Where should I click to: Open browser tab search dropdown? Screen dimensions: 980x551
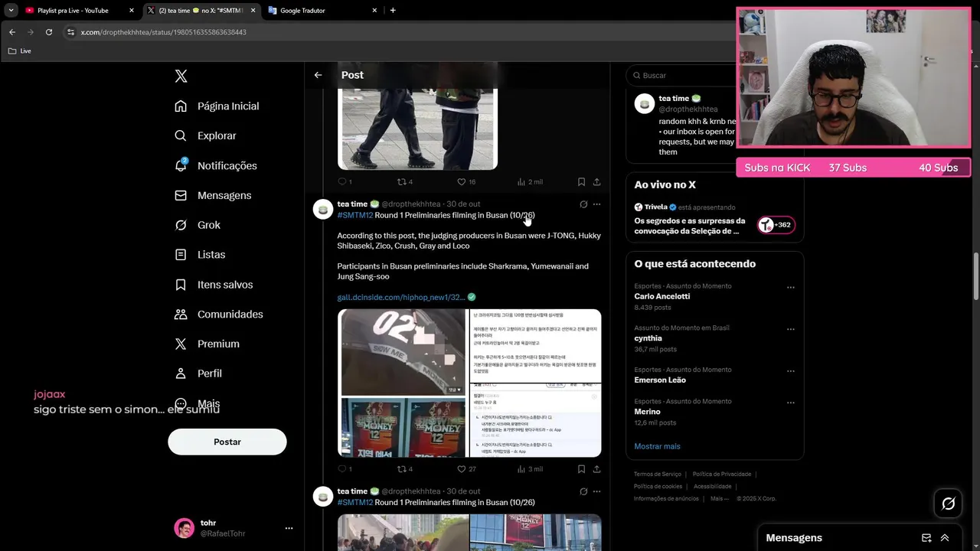[11, 11]
